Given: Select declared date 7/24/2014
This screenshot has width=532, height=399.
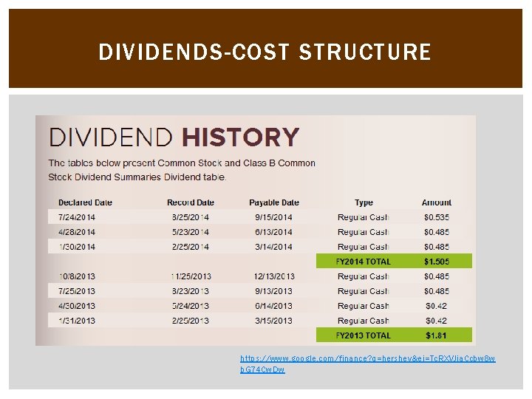Looking at the screenshot, I should [77, 217].
